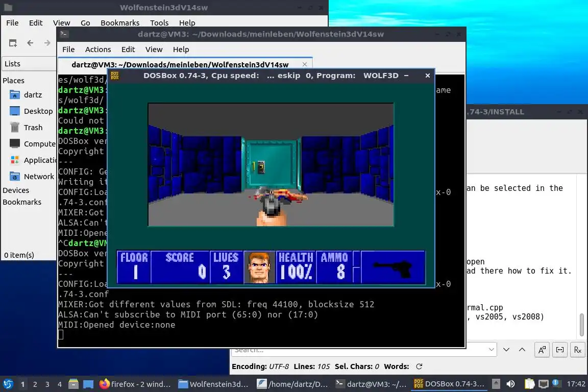
Task: Click the refresh icon next to Words
Action: tap(419, 366)
